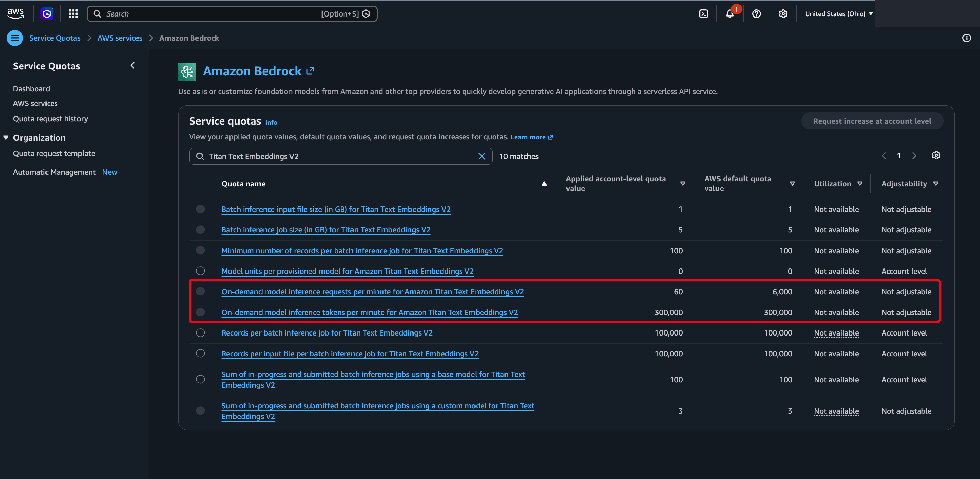Open the info panel icon at right
The height and width of the screenshot is (479, 980).
[966, 38]
